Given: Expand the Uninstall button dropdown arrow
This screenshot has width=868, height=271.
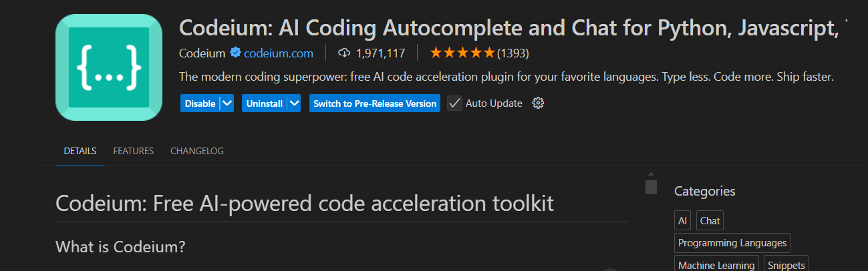Looking at the screenshot, I should (x=293, y=103).
